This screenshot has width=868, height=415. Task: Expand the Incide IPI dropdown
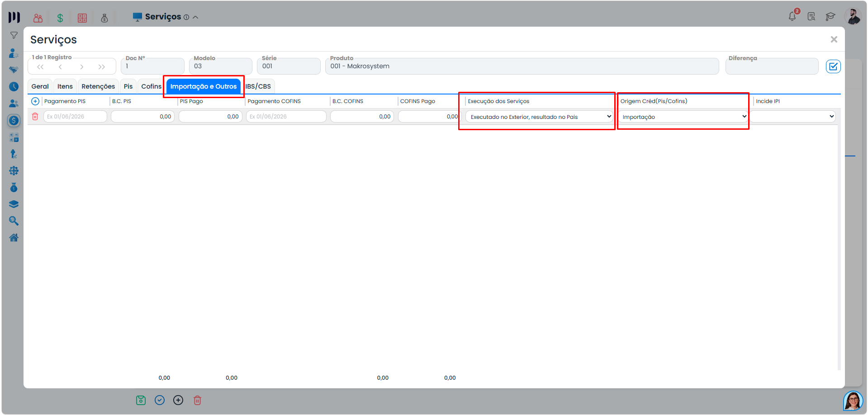(794, 117)
